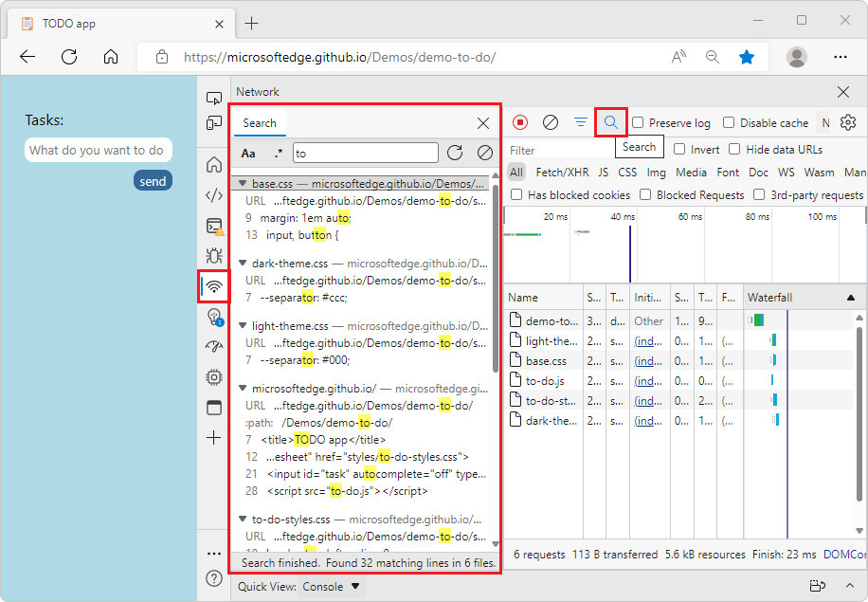868x602 pixels.
Task: Open the Inspect element tool icon
Action: [213, 99]
